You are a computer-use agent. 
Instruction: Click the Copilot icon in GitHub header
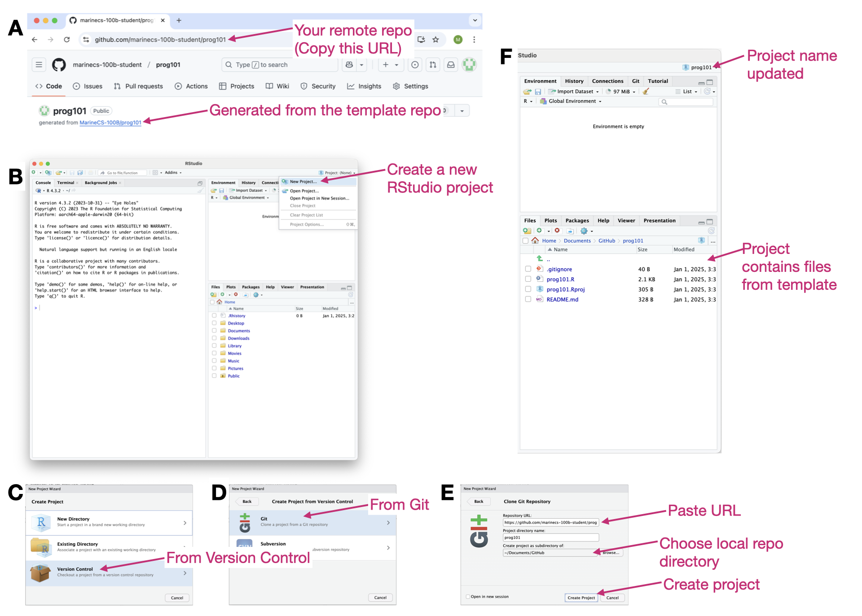[x=349, y=65]
